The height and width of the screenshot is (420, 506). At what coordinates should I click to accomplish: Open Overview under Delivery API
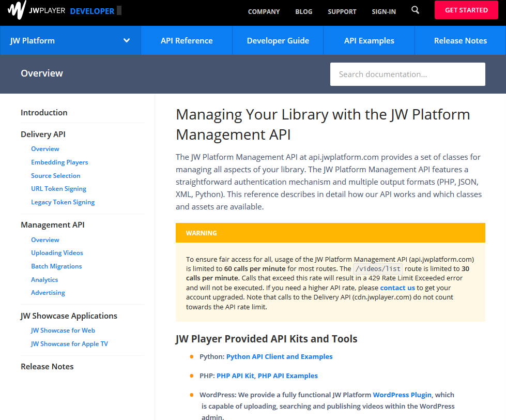coord(45,149)
